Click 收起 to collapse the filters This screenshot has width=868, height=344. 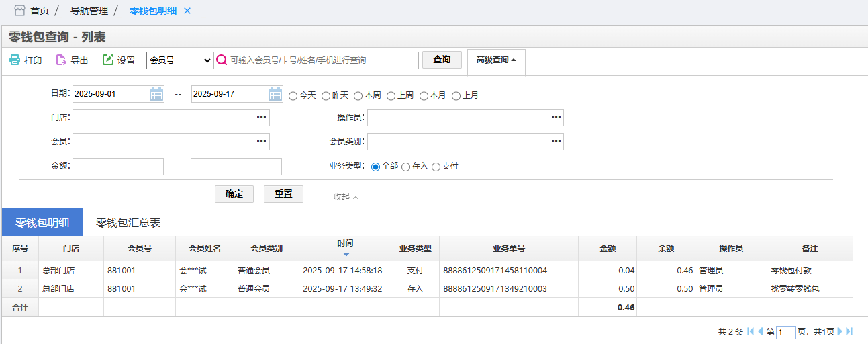pos(346,197)
